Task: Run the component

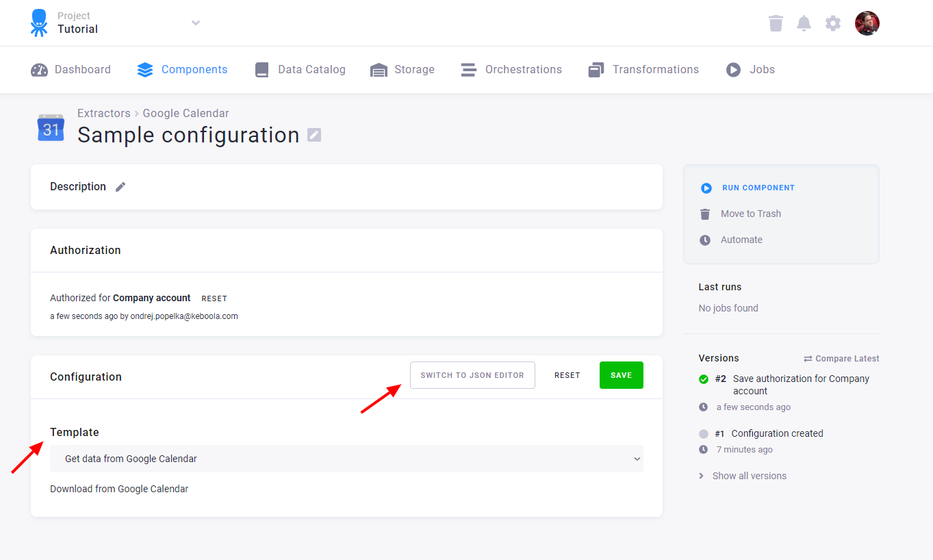Action: click(758, 188)
